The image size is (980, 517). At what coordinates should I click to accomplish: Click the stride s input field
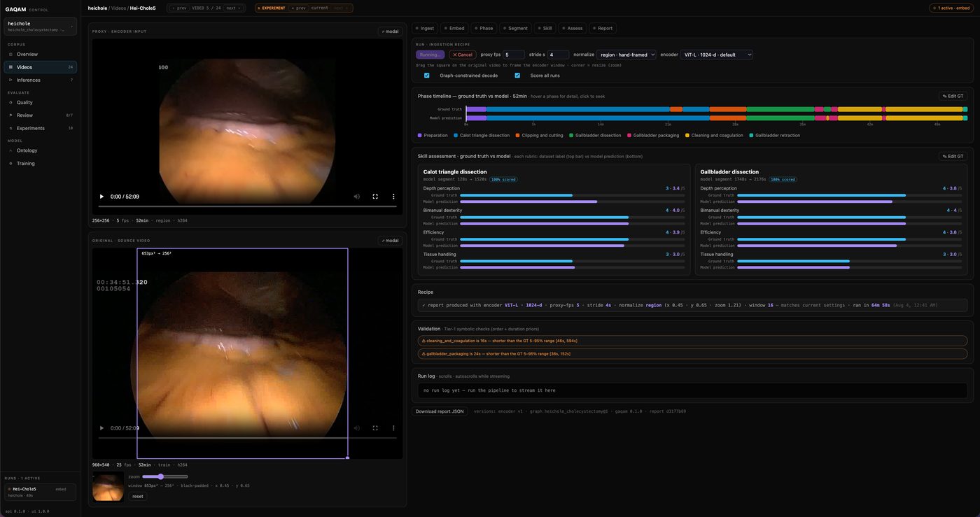click(559, 55)
